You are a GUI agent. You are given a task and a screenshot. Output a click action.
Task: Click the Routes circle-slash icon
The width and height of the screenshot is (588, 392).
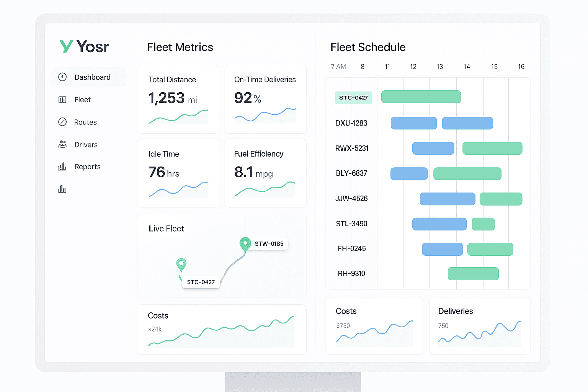pos(62,122)
